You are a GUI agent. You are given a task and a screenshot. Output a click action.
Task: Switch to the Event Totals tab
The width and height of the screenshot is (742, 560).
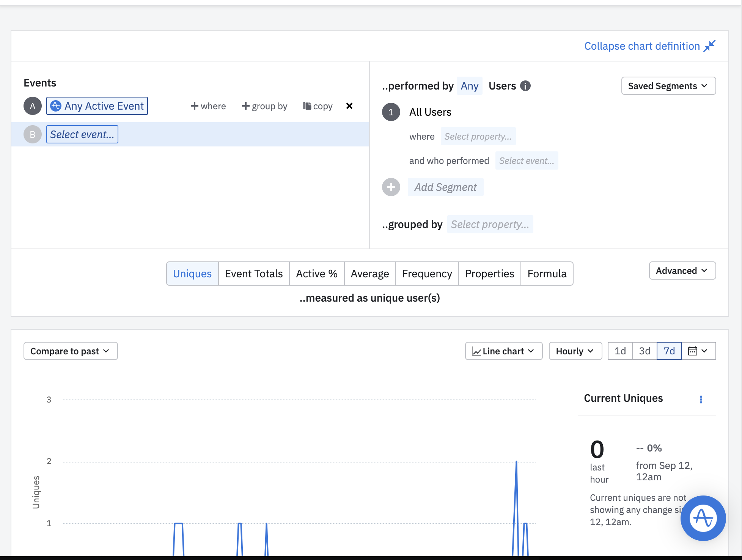tap(254, 274)
